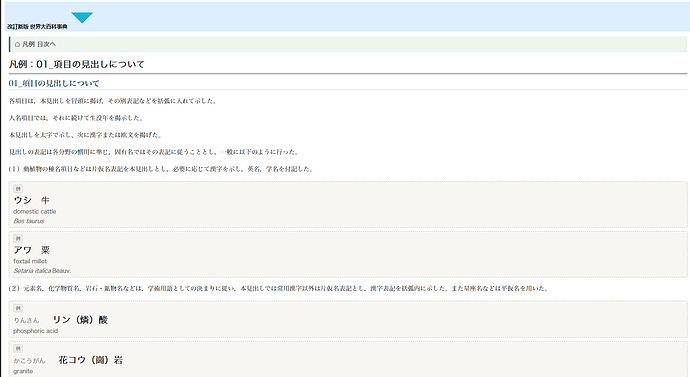Click the paragraph starting (2) 元素名、化学物質名
The image size is (690, 377).
click(279, 289)
